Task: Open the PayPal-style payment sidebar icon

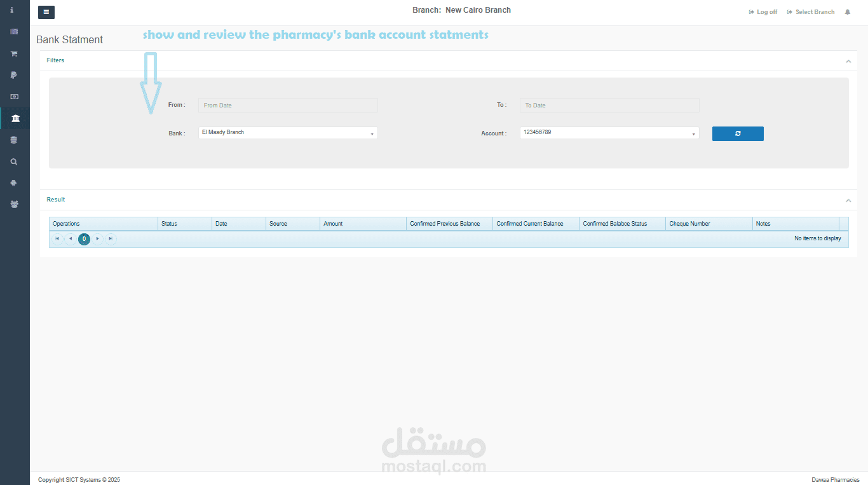Action: (x=14, y=75)
